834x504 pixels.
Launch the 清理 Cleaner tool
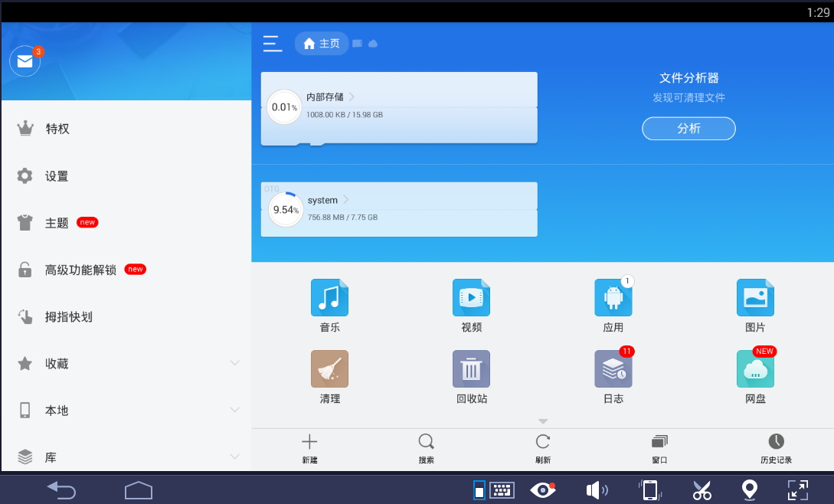pos(329,375)
